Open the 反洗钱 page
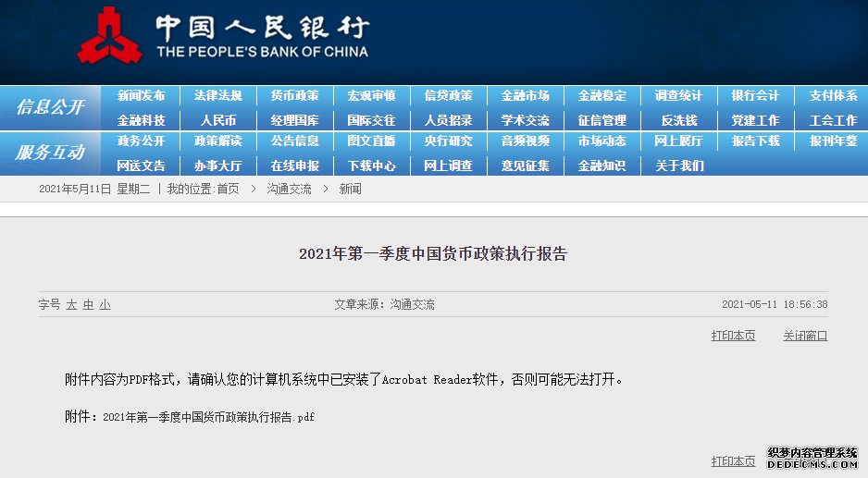Screen dimensions: 868x478 click(678, 120)
